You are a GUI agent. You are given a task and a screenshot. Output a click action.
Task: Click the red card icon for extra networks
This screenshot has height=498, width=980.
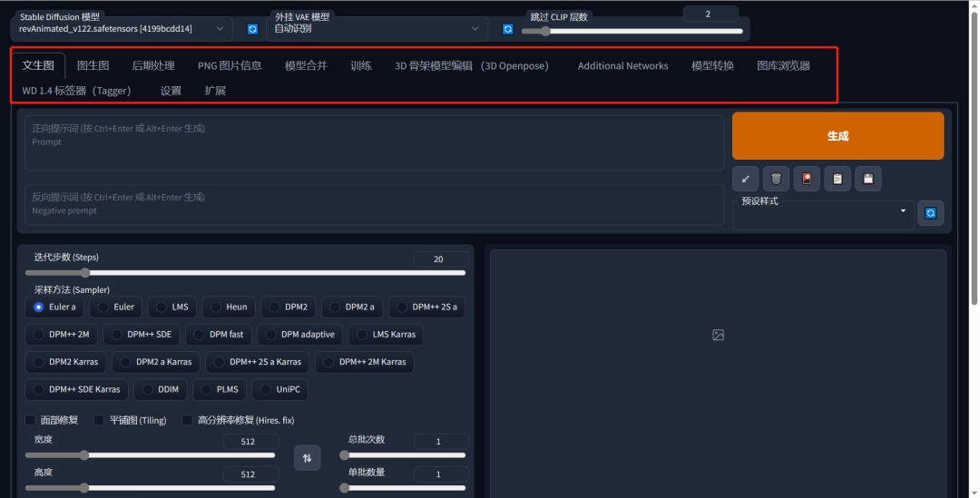807,179
